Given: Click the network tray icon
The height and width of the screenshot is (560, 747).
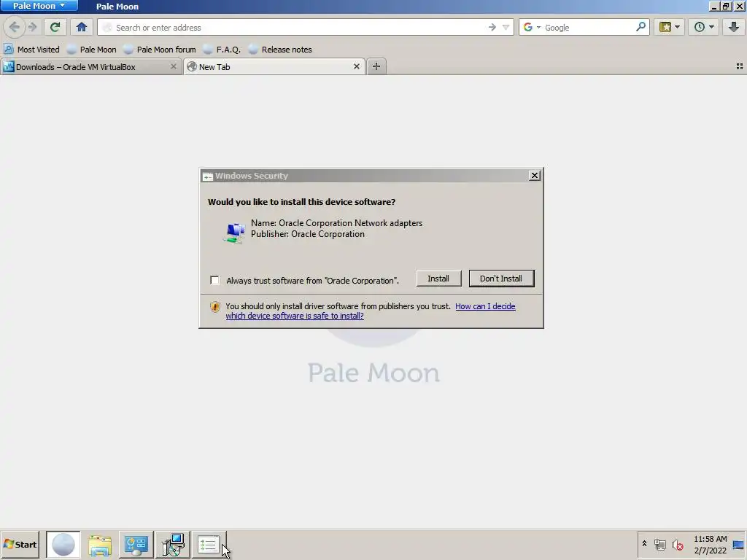Looking at the screenshot, I should coord(659,544).
